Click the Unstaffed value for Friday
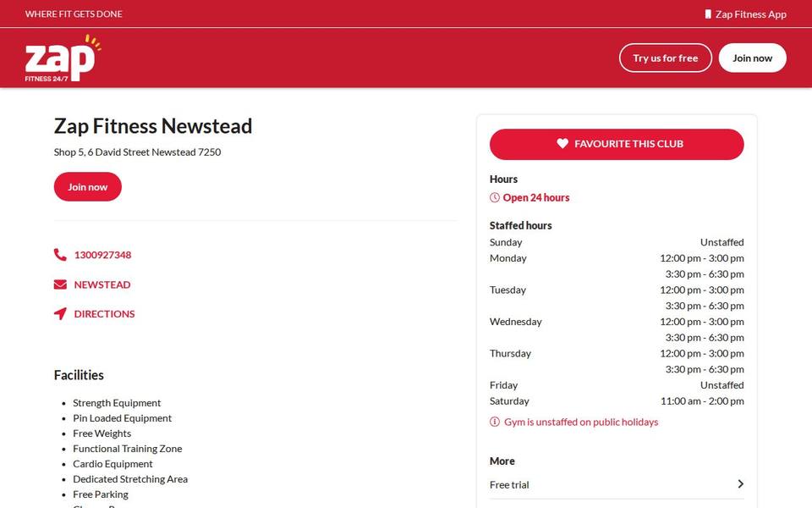 coord(721,385)
